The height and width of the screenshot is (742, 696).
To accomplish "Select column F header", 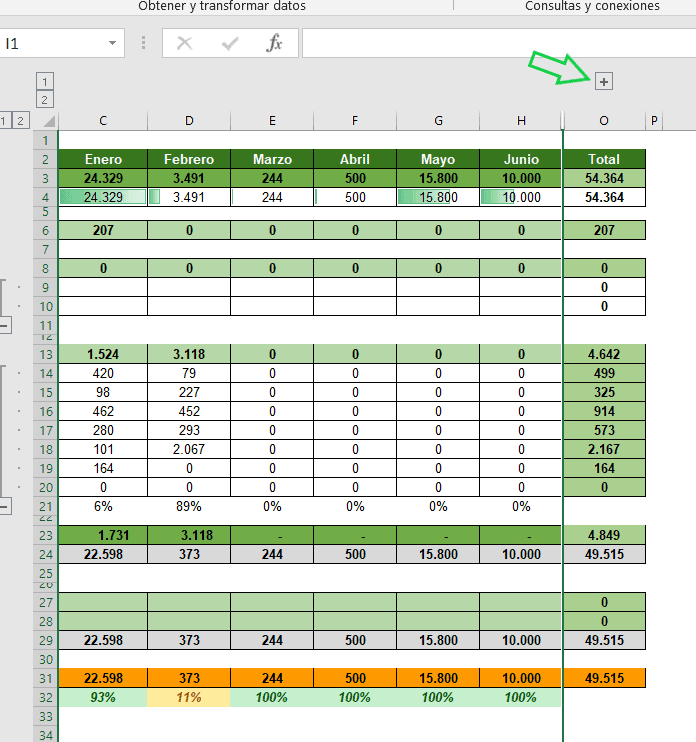I will click(x=355, y=121).
